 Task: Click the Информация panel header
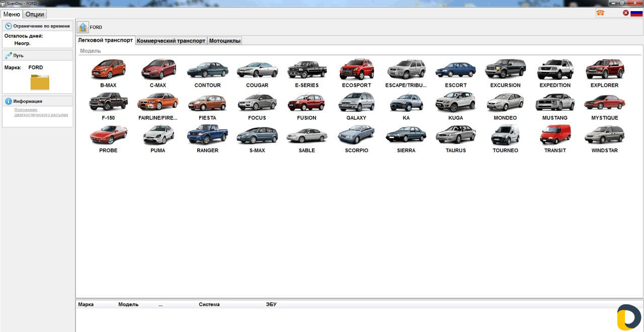click(x=38, y=101)
